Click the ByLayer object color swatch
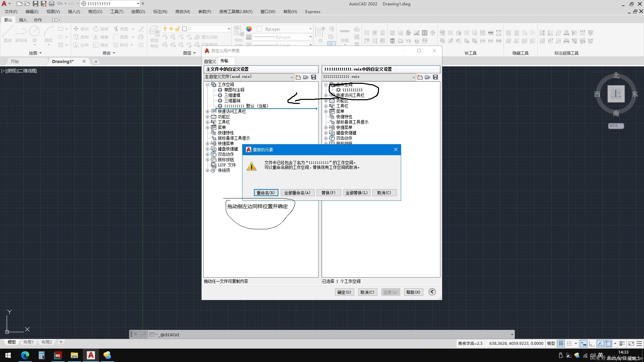This screenshot has width=644, height=362. pyautogui.click(x=259, y=29)
